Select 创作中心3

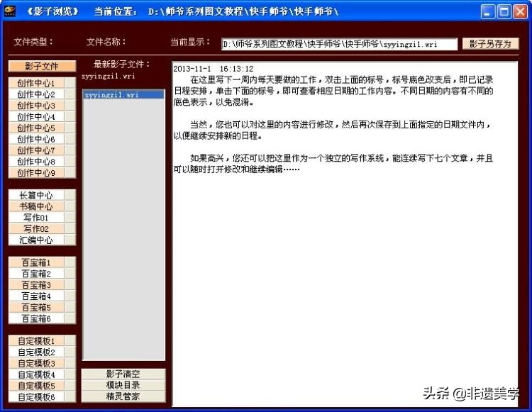(36, 106)
